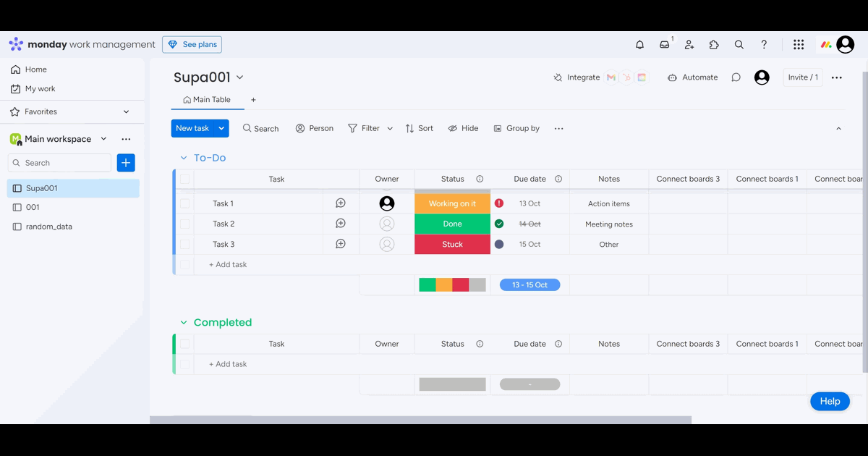Click Sort in the toolbar

click(x=419, y=128)
